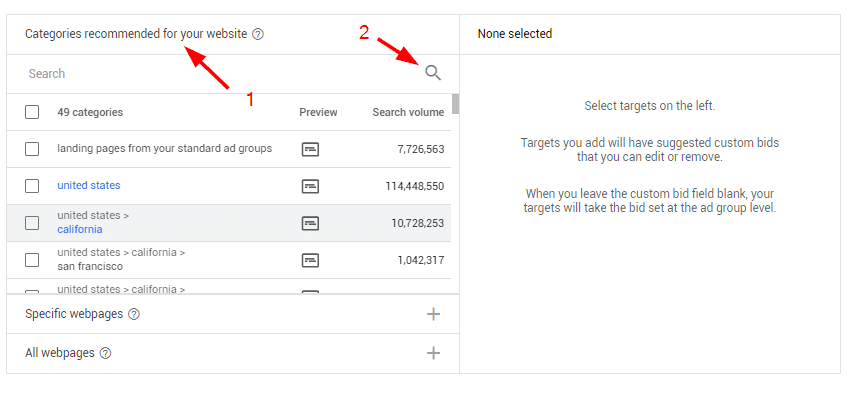The image size is (849, 394).
Task: Expand Specific webpages with plus icon
Action: (433, 314)
